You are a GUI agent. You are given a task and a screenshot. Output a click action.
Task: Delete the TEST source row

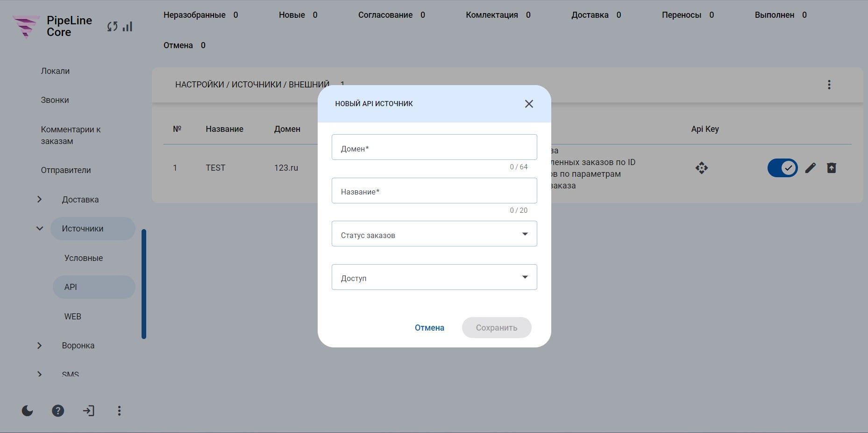coord(832,168)
